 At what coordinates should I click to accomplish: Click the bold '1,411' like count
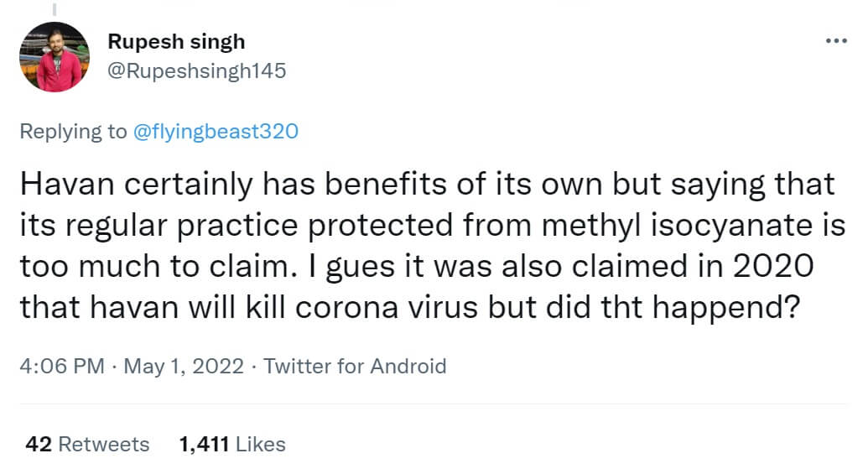point(204,444)
